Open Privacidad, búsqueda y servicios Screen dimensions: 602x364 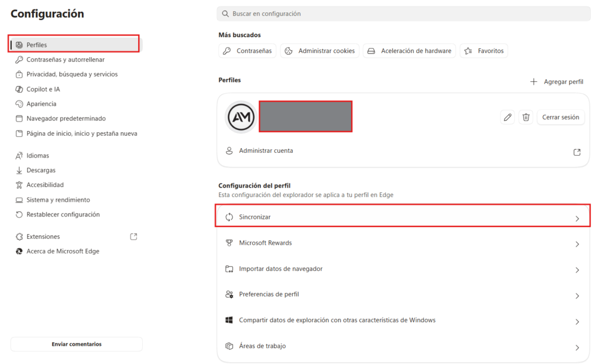[x=72, y=74]
